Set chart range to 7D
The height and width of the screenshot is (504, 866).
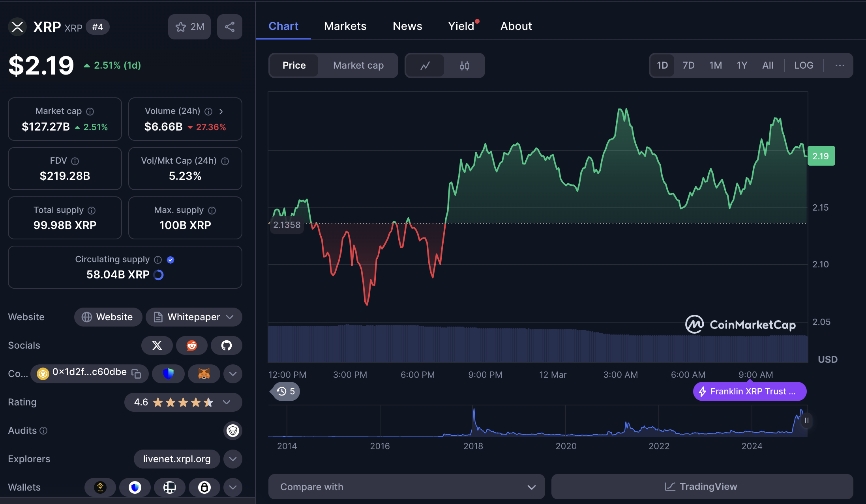(689, 65)
